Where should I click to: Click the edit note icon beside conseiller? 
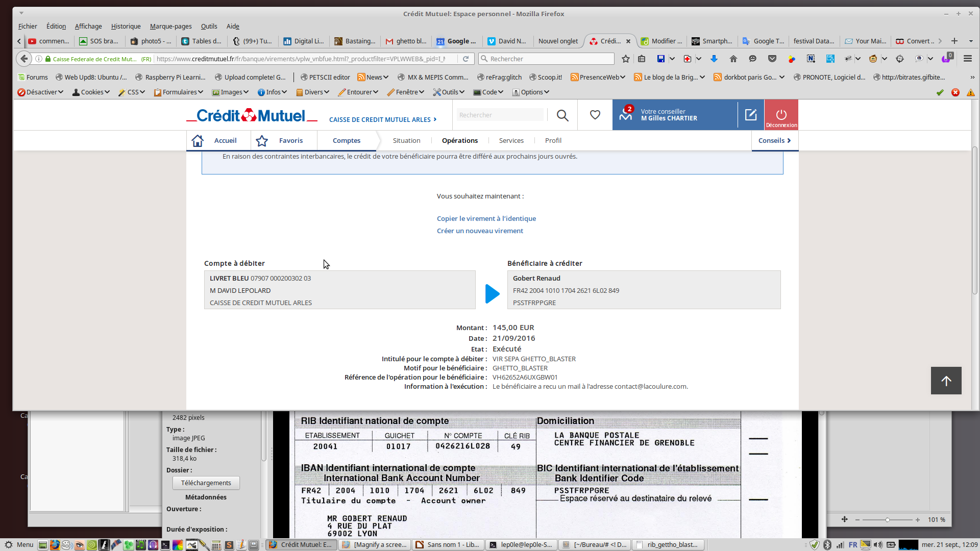click(x=750, y=115)
